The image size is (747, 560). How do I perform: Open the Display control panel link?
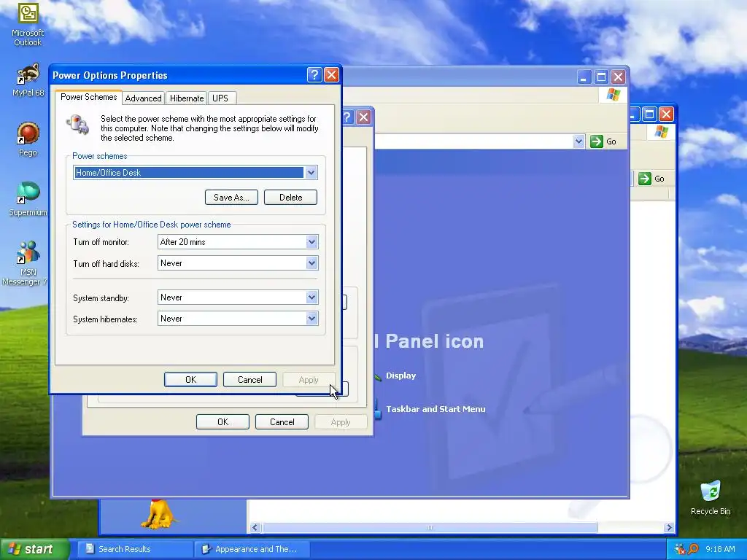pyautogui.click(x=400, y=376)
